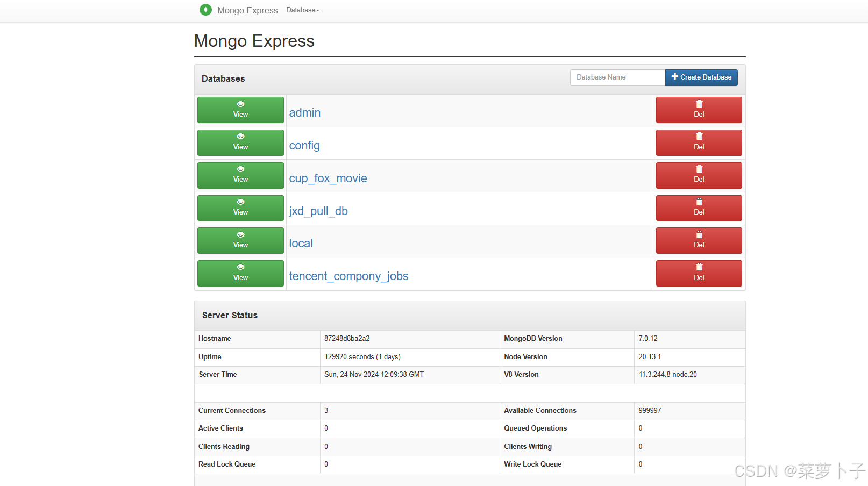
Task: View the jxd_pull_db database
Action: [240, 208]
